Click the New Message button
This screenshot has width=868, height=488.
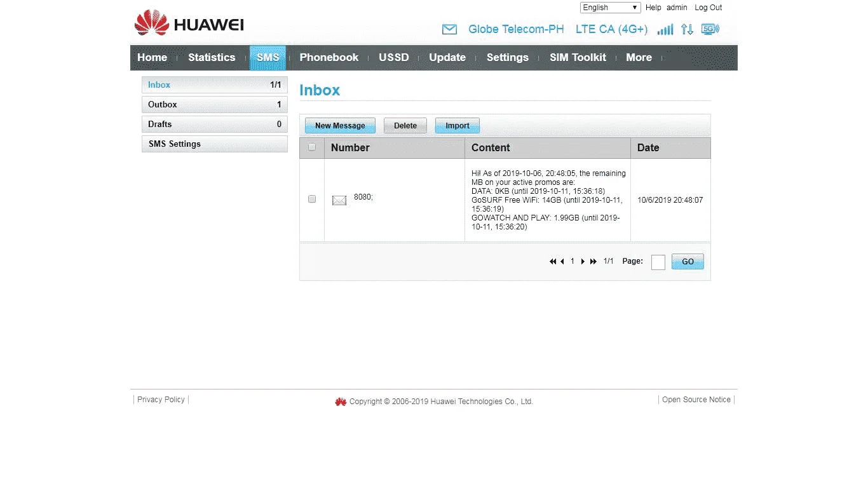pyautogui.click(x=340, y=126)
